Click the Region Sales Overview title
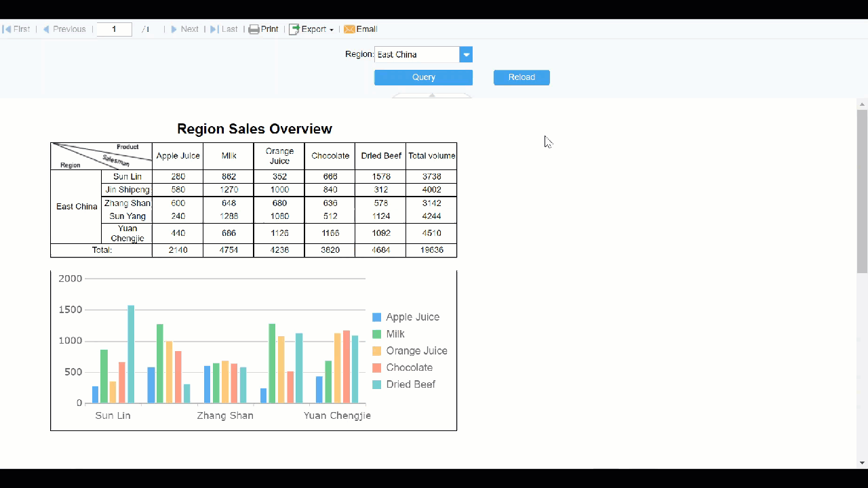This screenshot has width=868, height=488. pos(254,129)
